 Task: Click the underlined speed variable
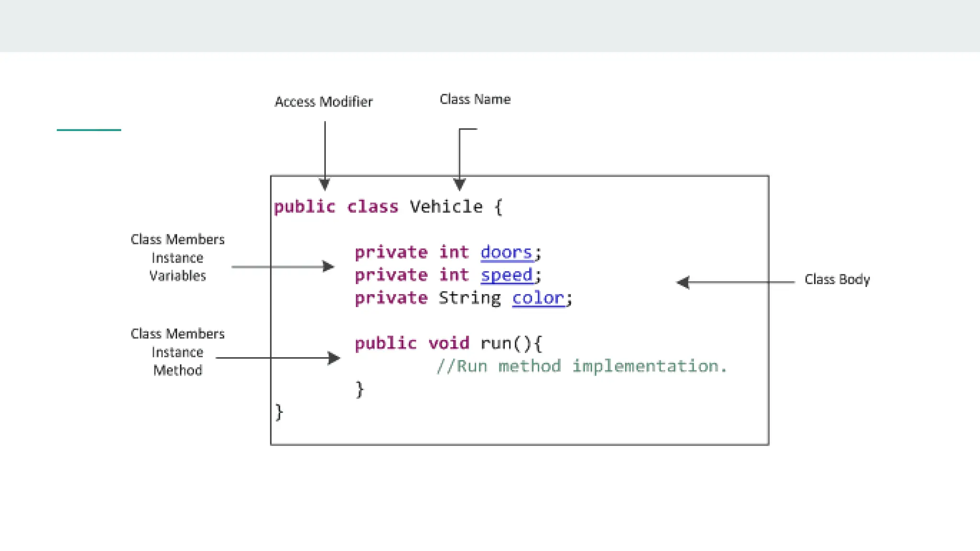coord(506,275)
